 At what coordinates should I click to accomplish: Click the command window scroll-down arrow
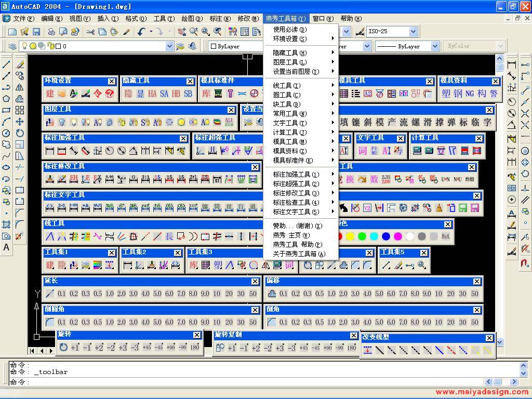tap(523, 373)
